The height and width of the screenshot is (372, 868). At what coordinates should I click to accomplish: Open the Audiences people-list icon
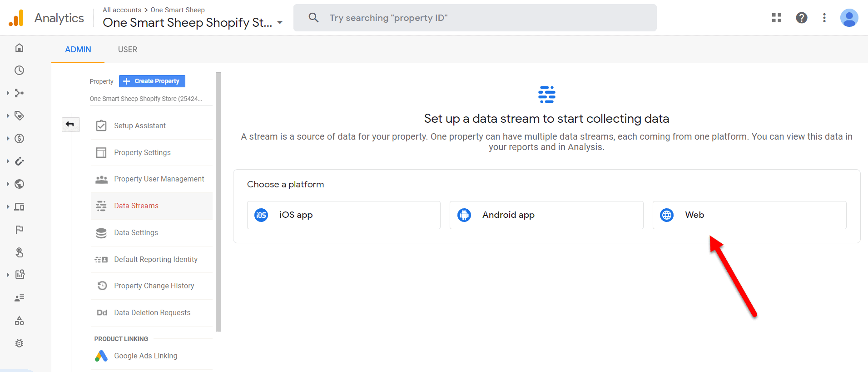pyautogui.click(x=19, y=298)
